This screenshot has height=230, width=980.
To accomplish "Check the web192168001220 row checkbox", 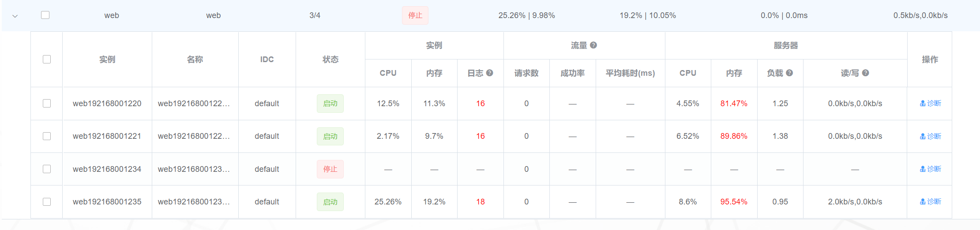I will tap(47, 103).
